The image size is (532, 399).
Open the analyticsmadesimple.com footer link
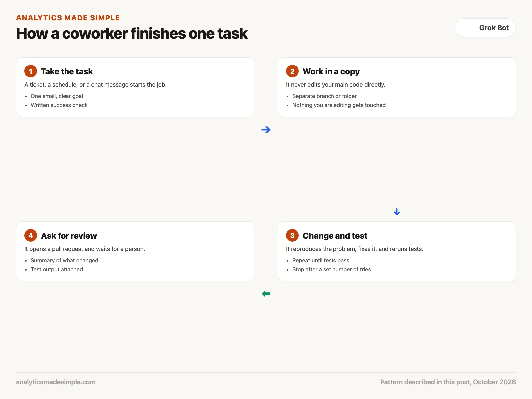click(x=56, y=382)
